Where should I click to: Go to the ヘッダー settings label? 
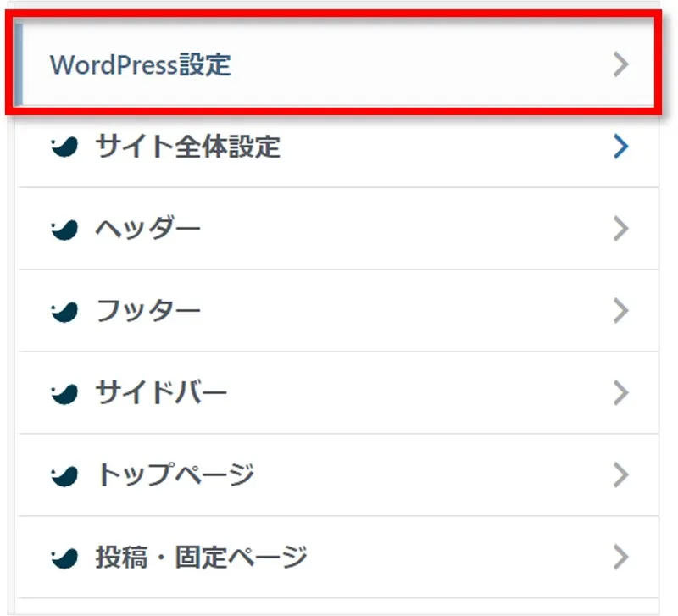(x=148, y=230)
